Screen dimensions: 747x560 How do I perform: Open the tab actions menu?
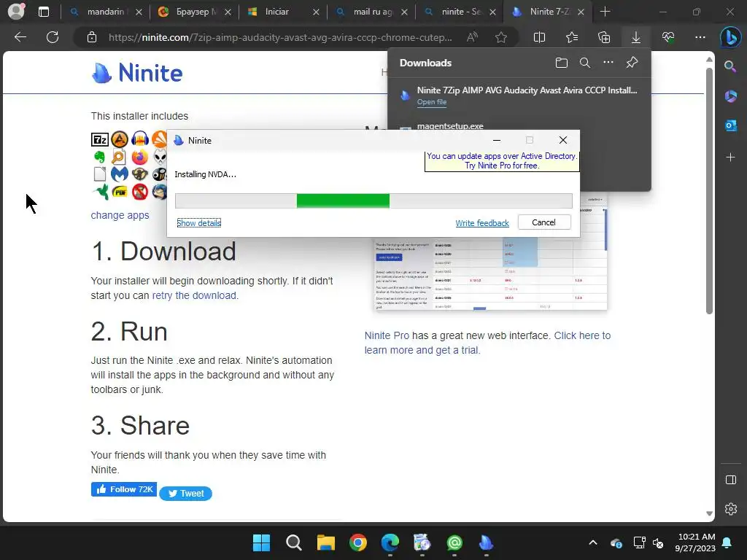click(x=43, y=12)
